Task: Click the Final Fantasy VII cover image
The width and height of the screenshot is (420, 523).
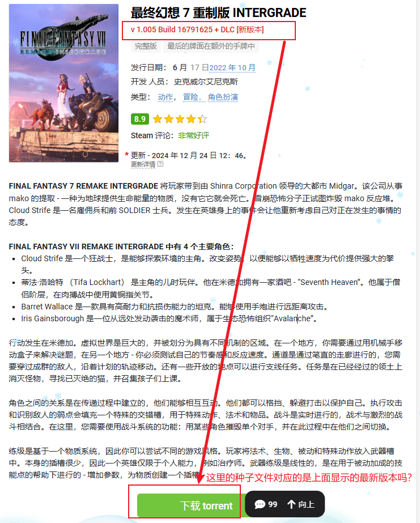Action: point(63,83)
